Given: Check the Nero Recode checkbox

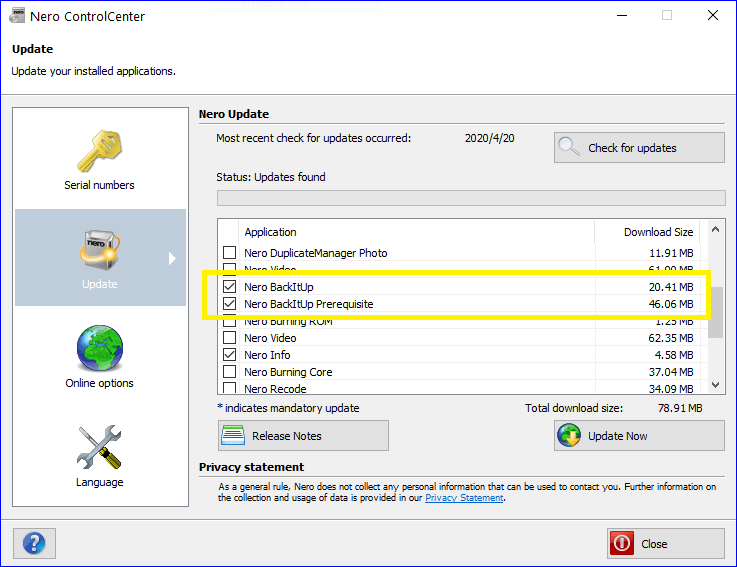Looking at the screenshot, I should (x=229, y=388).
